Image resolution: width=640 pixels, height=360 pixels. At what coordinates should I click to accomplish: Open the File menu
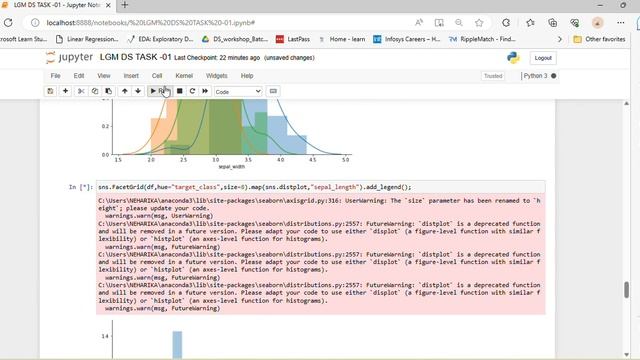tap(56, 76)
